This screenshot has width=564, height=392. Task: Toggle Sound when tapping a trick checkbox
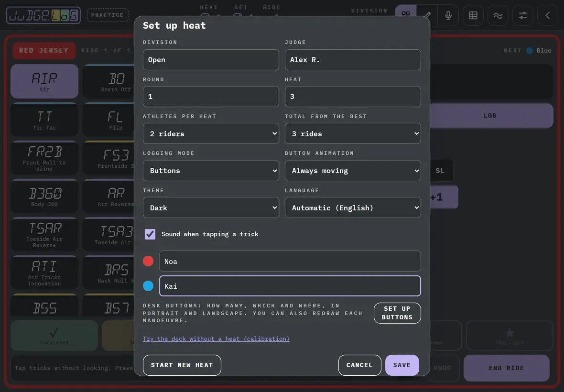[x=150, y=234]
